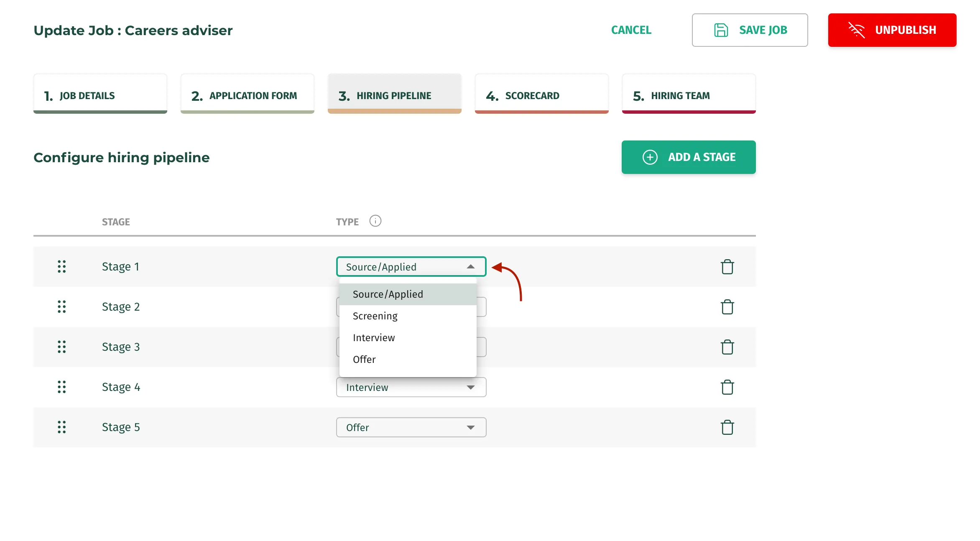Click Cancel to discard changes

tap(631, 30)
